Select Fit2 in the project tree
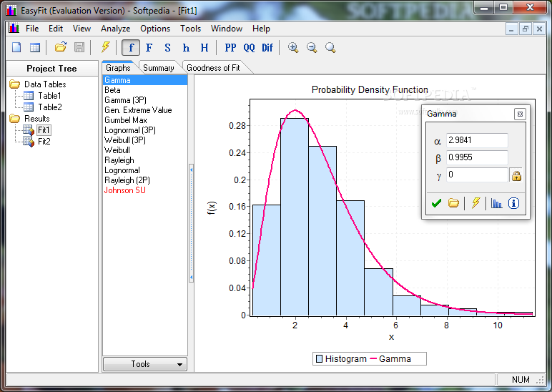Screen dimensions: 552x392 coord(44,142)
